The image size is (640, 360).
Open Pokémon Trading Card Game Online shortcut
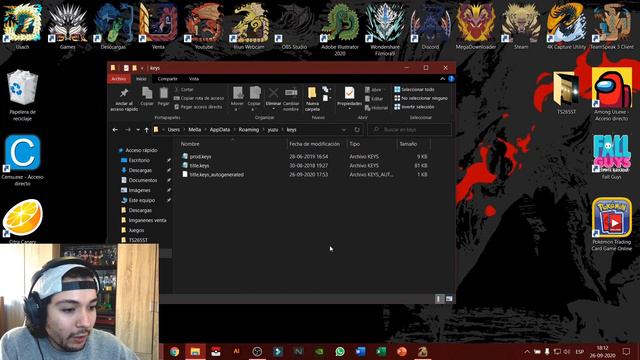click(x=611, y=224)
